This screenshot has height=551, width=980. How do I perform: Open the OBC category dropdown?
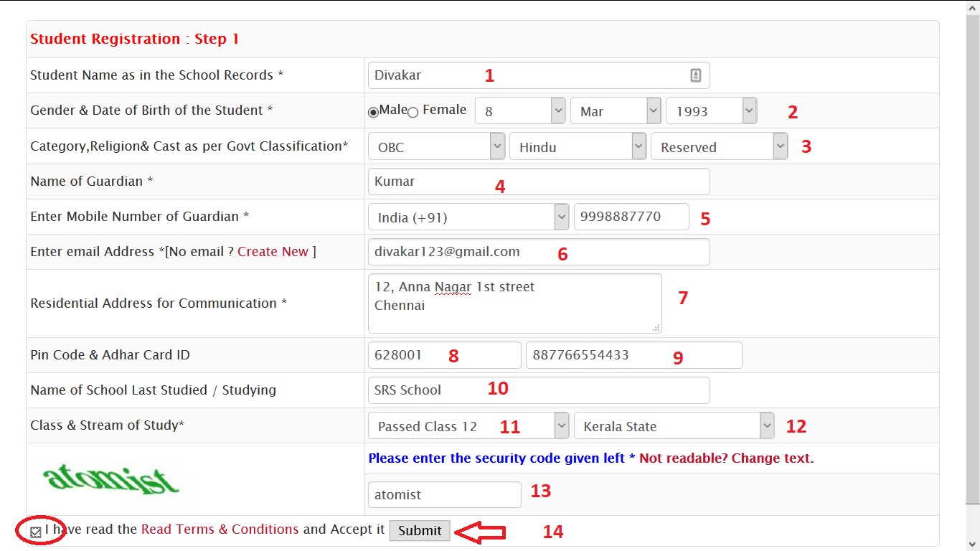click(436, 147)
